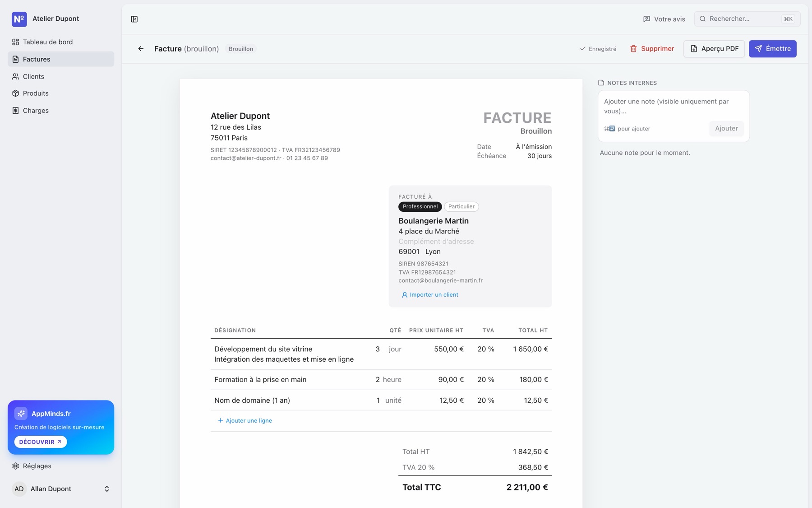Click the 30 jours échéance value
This screenshot has height=508, width=812.
pyautogui.click(x=540, y=156)
